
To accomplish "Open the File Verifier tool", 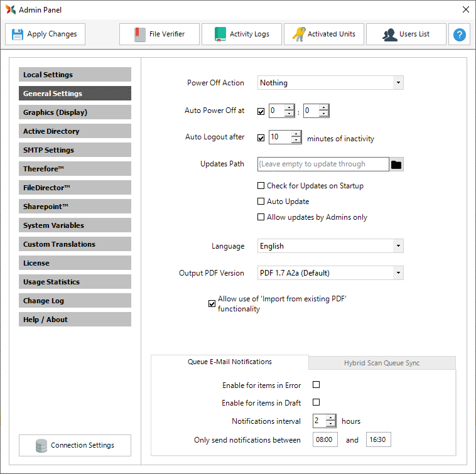I will [160, 35].
